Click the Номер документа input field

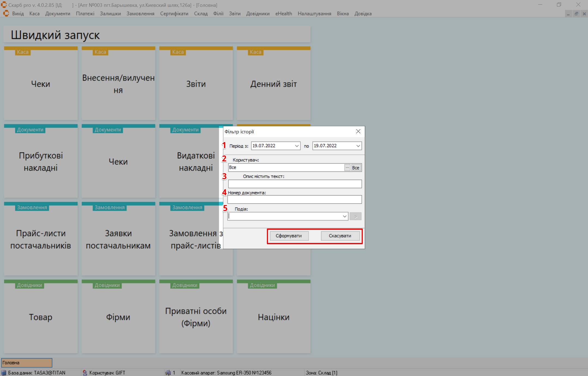click(x=295, y=200)
